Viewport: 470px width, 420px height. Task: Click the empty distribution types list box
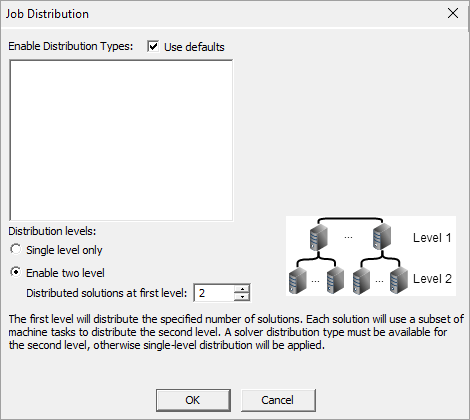[x=122, y=140]
